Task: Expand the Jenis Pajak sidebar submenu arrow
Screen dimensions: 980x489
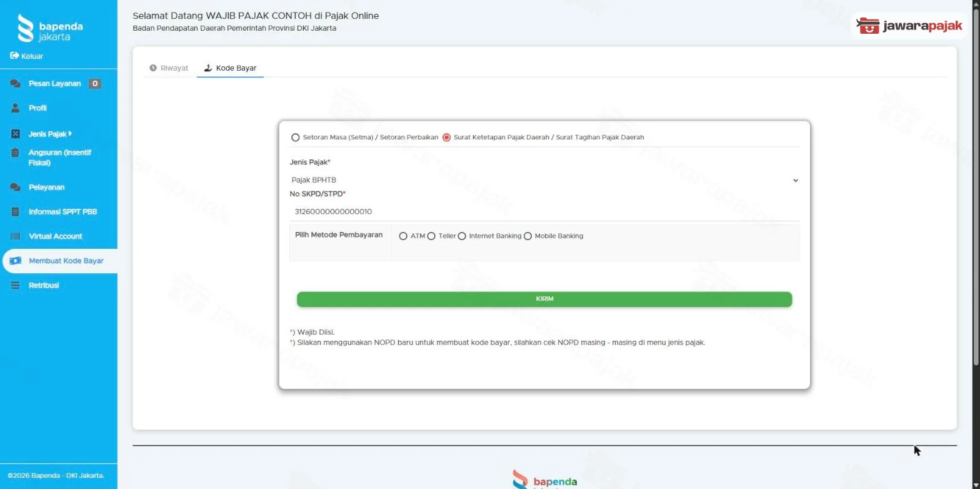Action: click(x=70, y=133)
